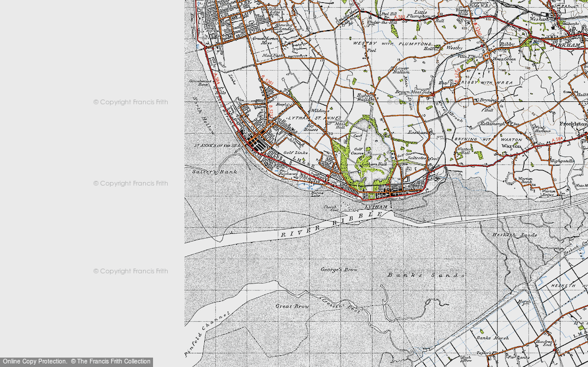The height and width of the screenshot is (367, 588).
Task: Select the "Lytham Hall" label
Action: point(374,164)
